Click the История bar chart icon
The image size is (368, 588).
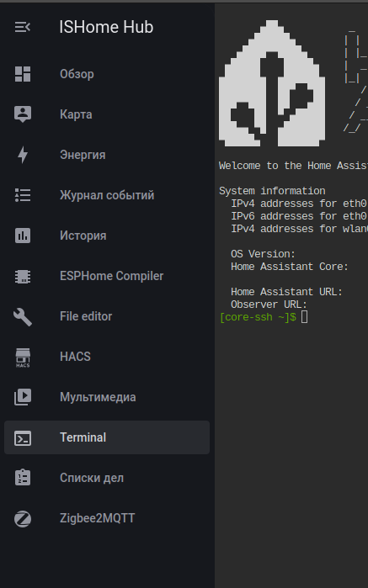[x=23, y=236]
